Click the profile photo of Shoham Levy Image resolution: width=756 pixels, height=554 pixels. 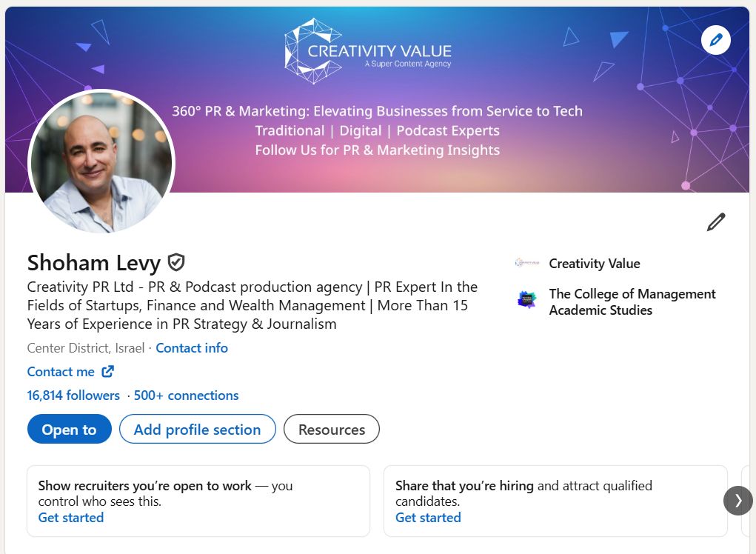pyautogui.click(x=101, y=163)
